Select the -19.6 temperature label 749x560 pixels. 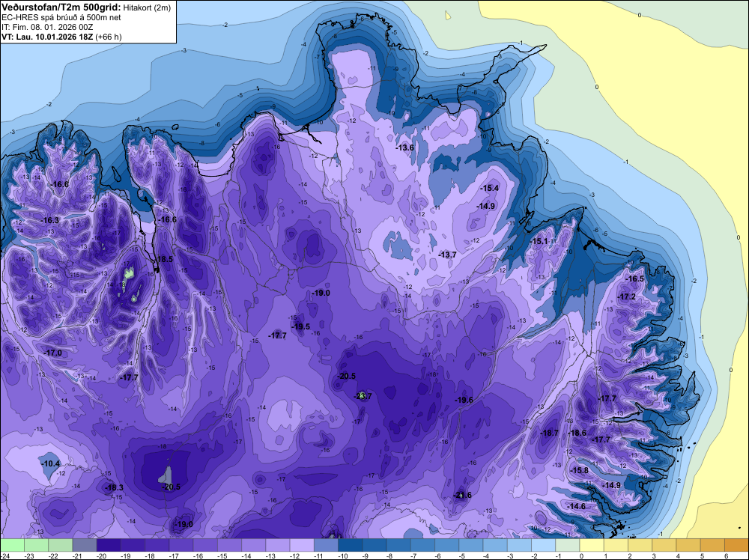tap(464, 400)
